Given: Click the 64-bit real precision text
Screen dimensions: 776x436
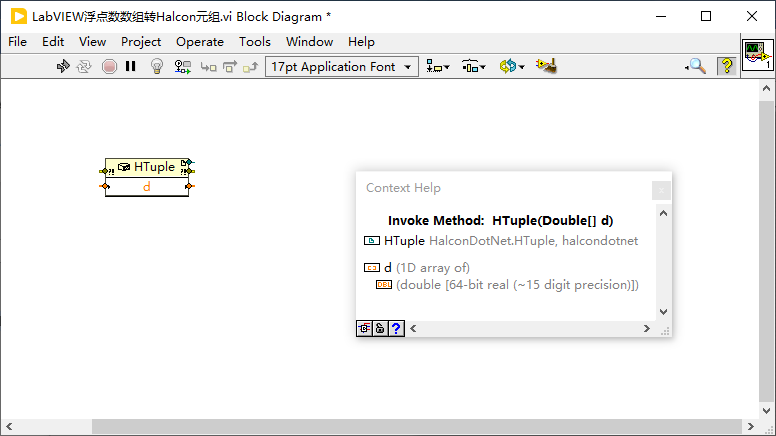Looking at the screenshot, I should pyautogui.click(x=518, y=285).
